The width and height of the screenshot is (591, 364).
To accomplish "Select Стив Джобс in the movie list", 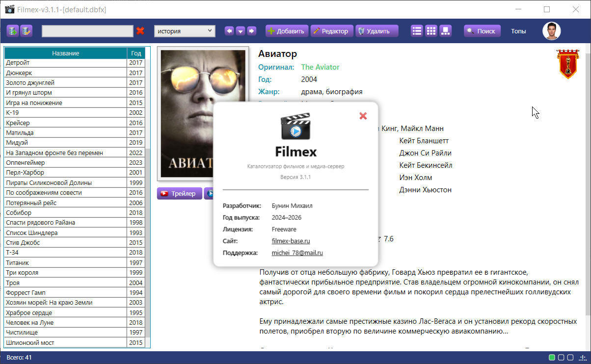I will click(75, 243).
